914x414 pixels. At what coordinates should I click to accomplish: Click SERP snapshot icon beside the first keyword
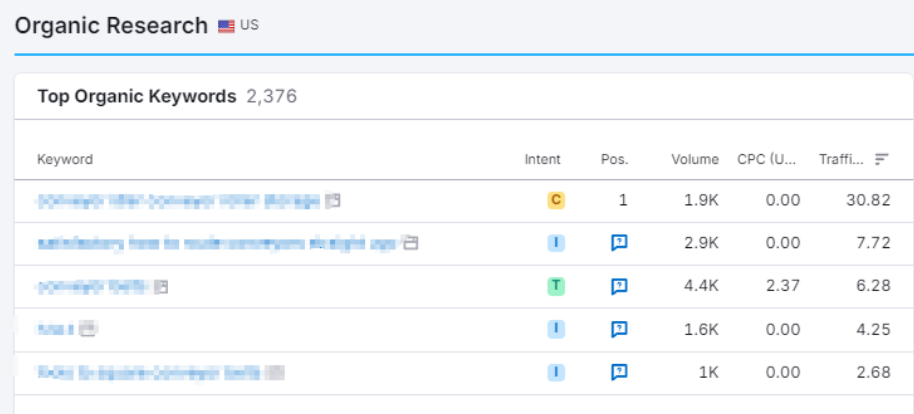pyautogui.click(x=334, y=201)
